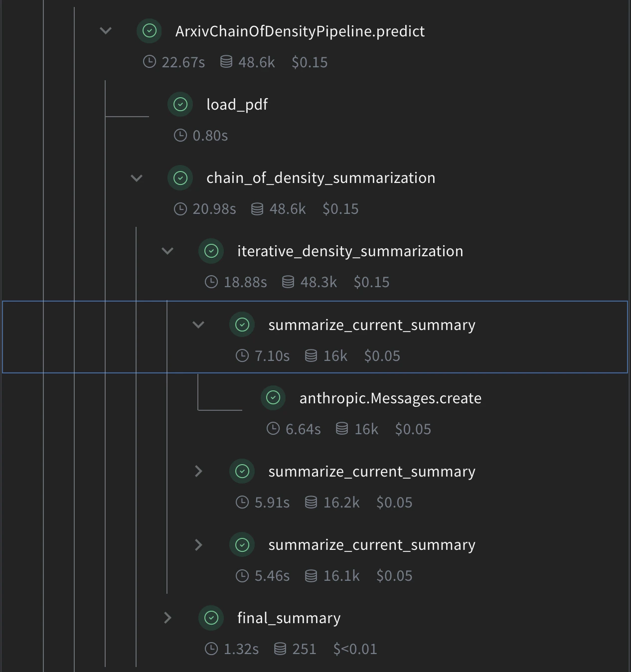The width and height of the screenshot is (631, 672).
Task: Collapse the first summarize_current_summary node
Action: tap(198, 325)
